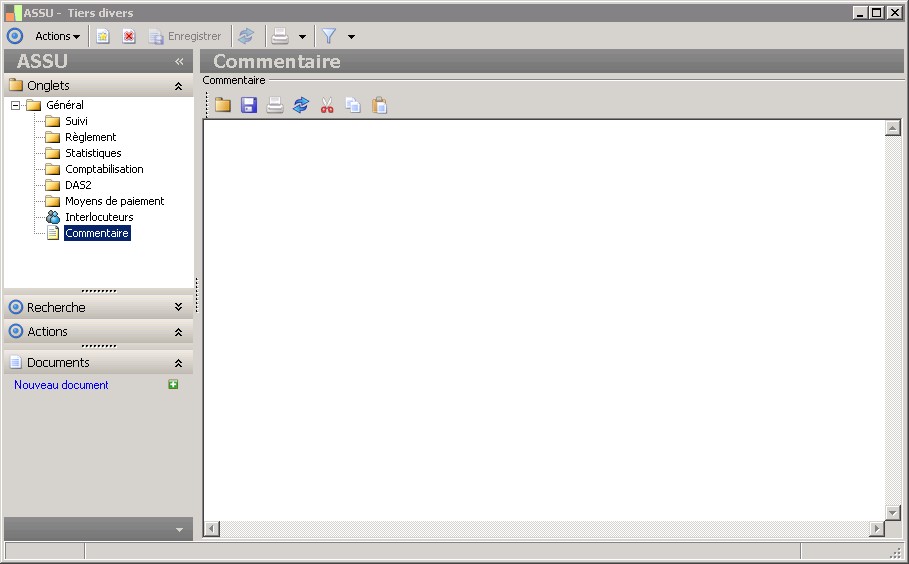Open Moyens de paiement tree item
This screenshot has height=564, width=909.
point(114,201)
